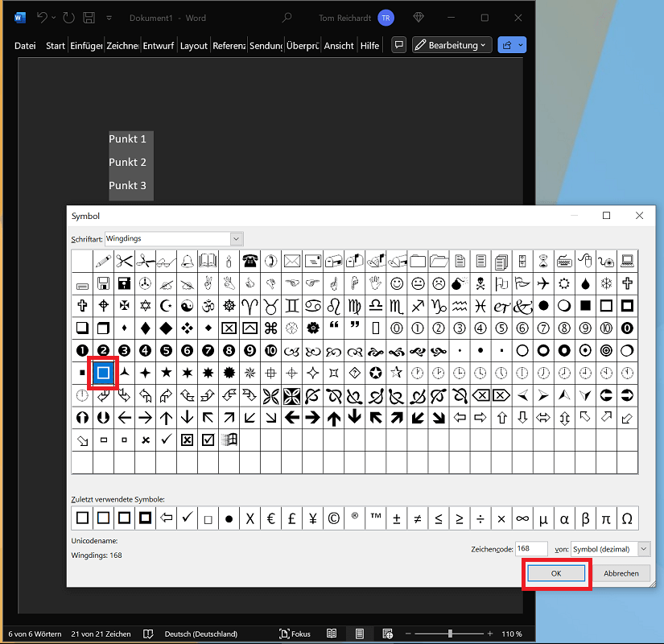
Task: Choose the yin yang symbol
Action: [x=187, y=305]
